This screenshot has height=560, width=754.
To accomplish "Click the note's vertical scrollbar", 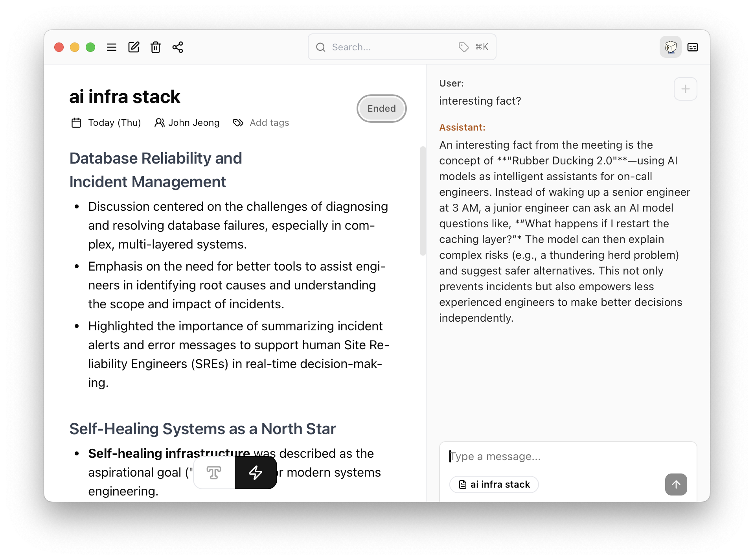I will 423,201.
